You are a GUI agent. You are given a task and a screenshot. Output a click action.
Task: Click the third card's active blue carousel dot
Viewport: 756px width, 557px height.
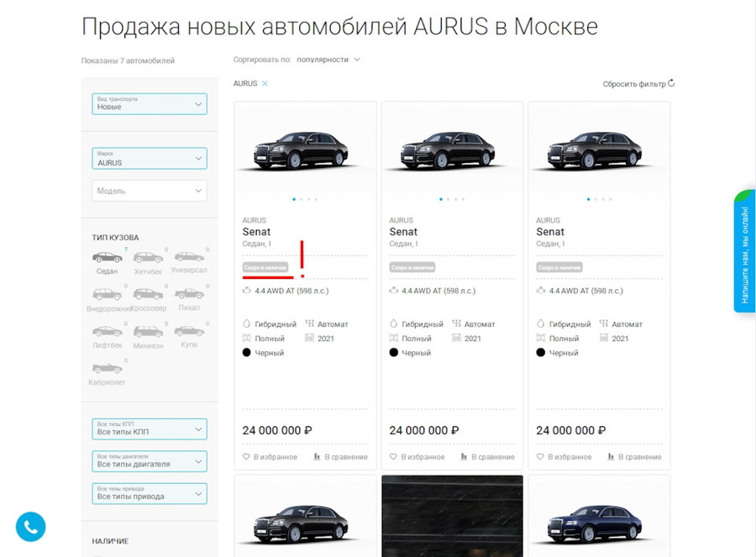588,199
